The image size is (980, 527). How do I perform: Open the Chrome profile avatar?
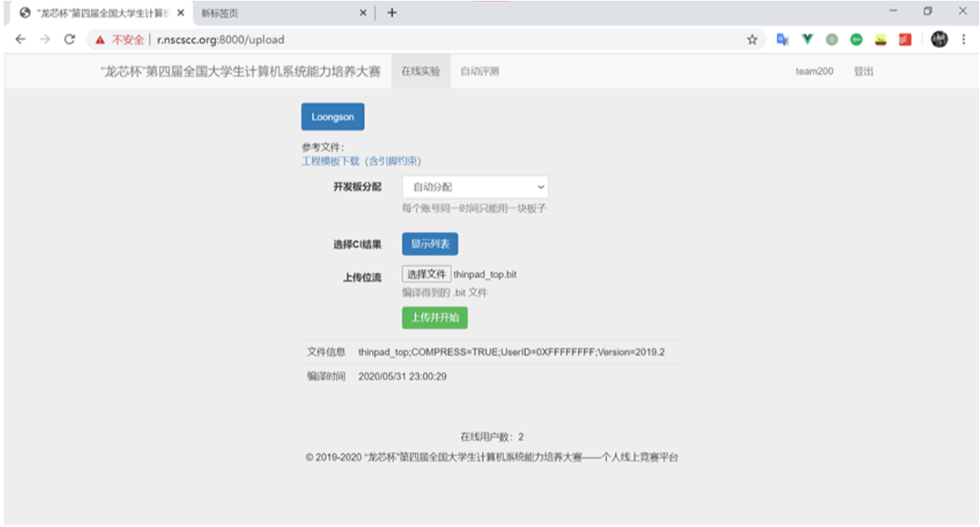pyautogui.click(x=939, y=39)
